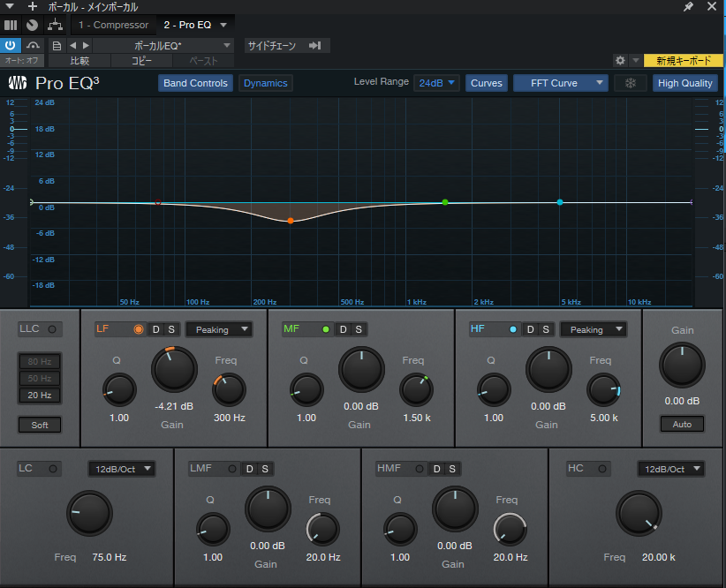726x588 pixels.
Task: Open the HF Peaking filter type dropdown
Action: click(594, 329)
